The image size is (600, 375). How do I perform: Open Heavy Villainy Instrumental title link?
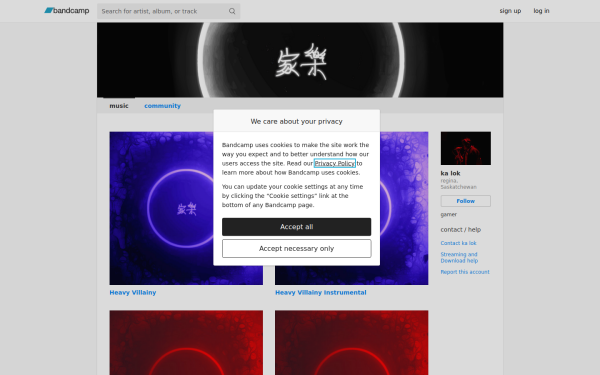(321, 292)
